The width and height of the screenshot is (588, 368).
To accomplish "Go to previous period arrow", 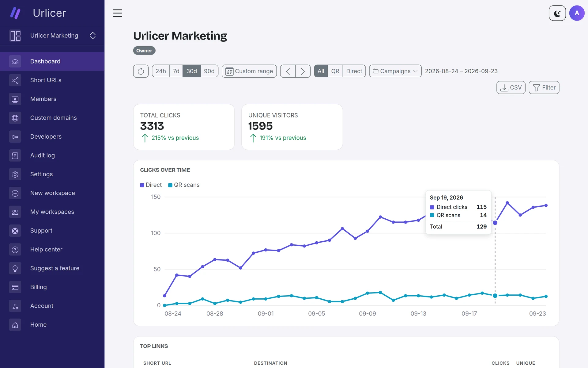I will click(288, 71).
